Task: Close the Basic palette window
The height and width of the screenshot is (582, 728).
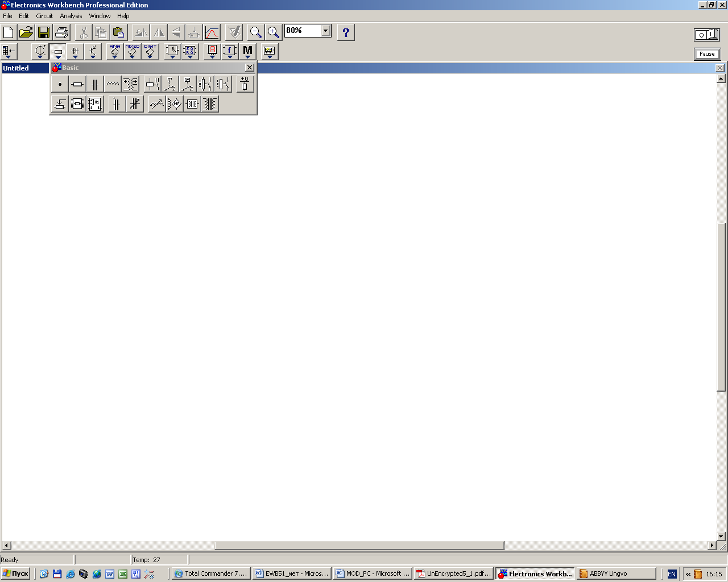Action: [250, 68]
